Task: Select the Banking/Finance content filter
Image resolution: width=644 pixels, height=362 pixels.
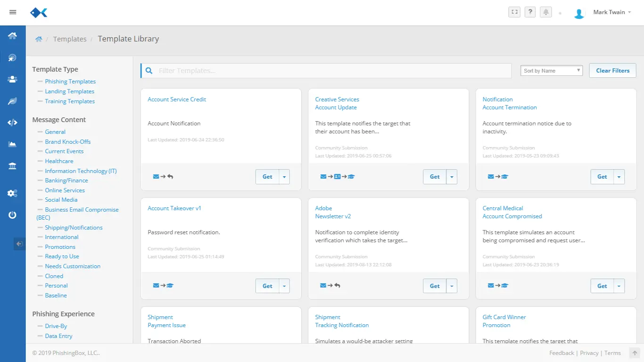Action: coord(66,181)
